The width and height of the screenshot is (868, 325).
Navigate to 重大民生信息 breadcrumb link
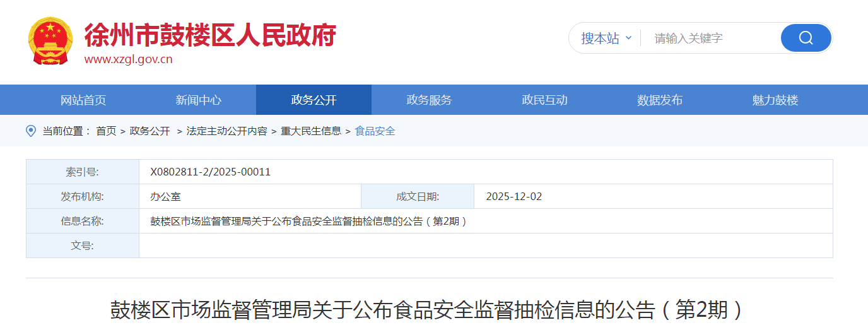pos(311,131)
